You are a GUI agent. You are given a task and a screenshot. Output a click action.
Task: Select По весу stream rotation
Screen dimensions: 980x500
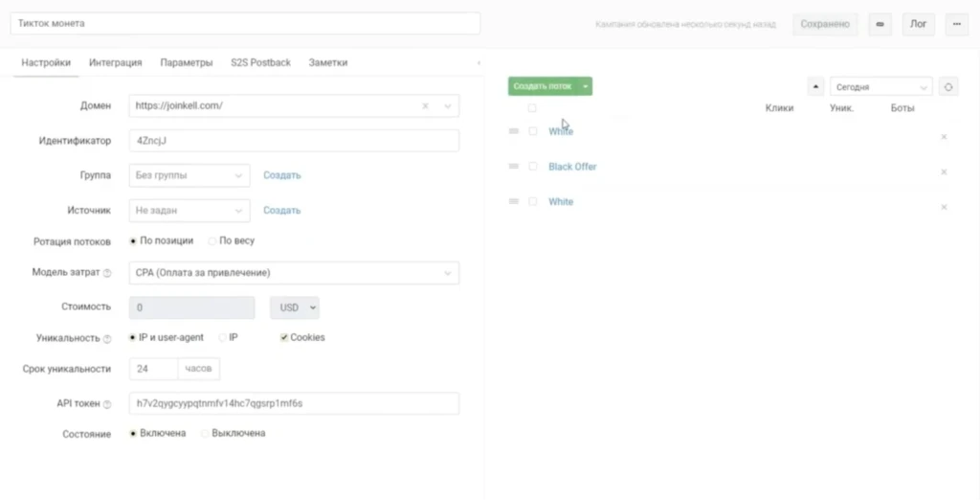[x=212, y=241]
